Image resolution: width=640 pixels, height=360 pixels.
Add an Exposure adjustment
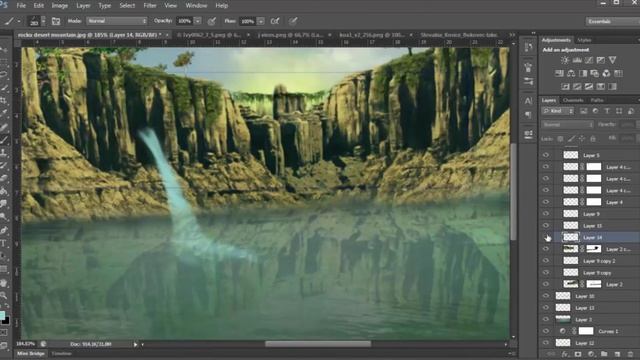[600, 60]
